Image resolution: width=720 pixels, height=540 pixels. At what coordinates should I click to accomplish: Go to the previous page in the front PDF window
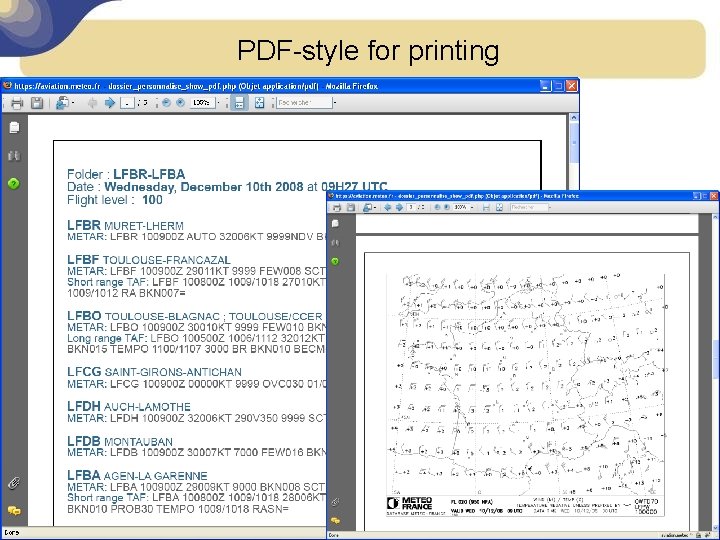pos(388,208)
